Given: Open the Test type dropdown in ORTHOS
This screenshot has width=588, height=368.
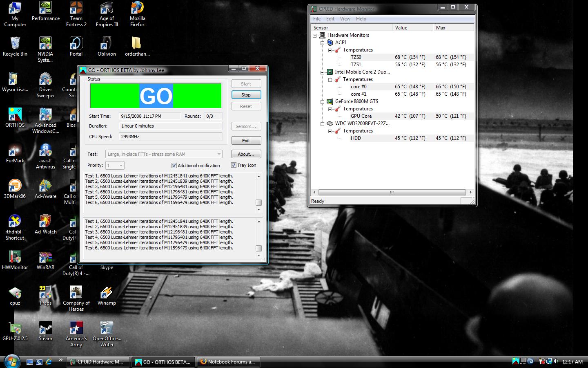Looking at the screenshot, I should tap(164, 154).
